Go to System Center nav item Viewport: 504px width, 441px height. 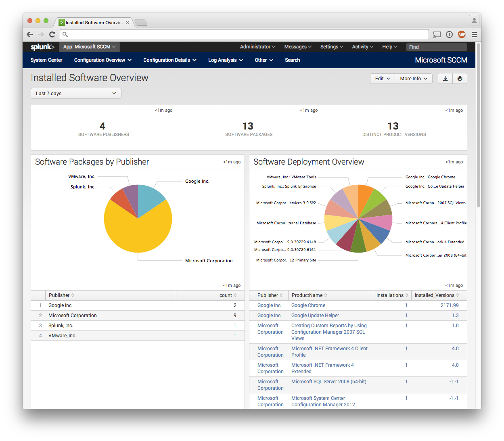(46, 60)
